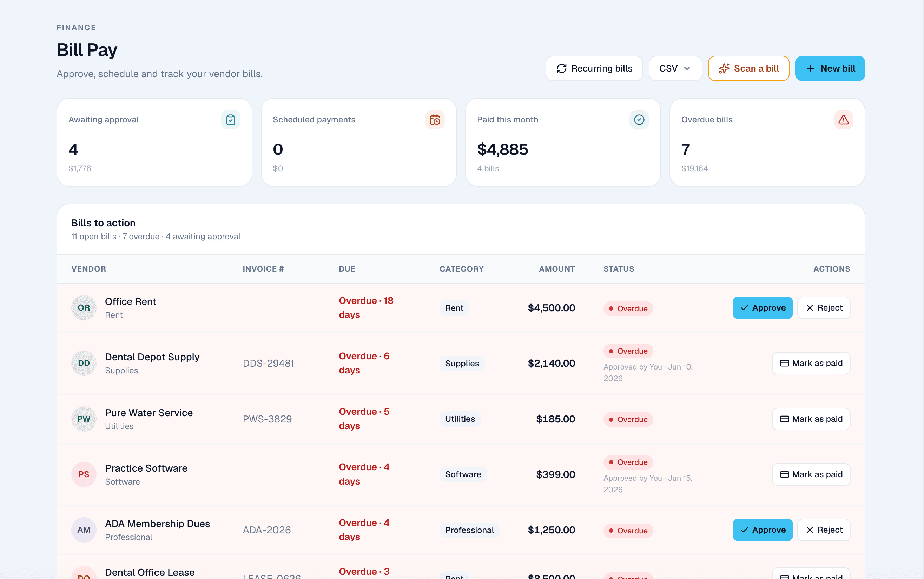Click the Overdue status badge for ADA Membership Dues
The width and height of the screenshot is (924, 579).
(628, 531)
